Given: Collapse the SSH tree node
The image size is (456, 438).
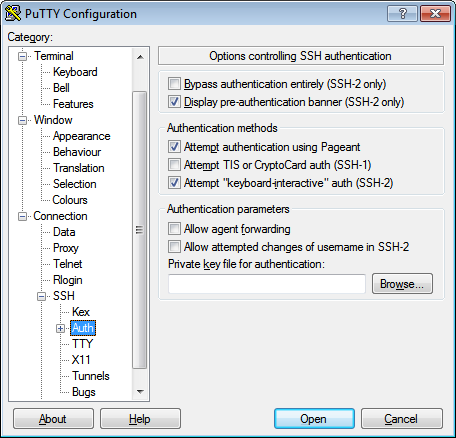Looking at the screenshot, I should point(41,296).
